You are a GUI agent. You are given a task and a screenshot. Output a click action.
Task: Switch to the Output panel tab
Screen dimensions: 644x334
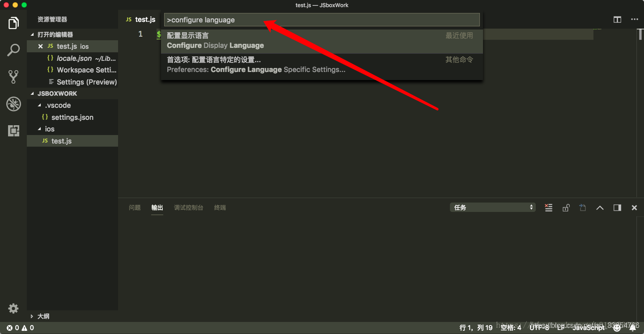click(x=157, y=207)
